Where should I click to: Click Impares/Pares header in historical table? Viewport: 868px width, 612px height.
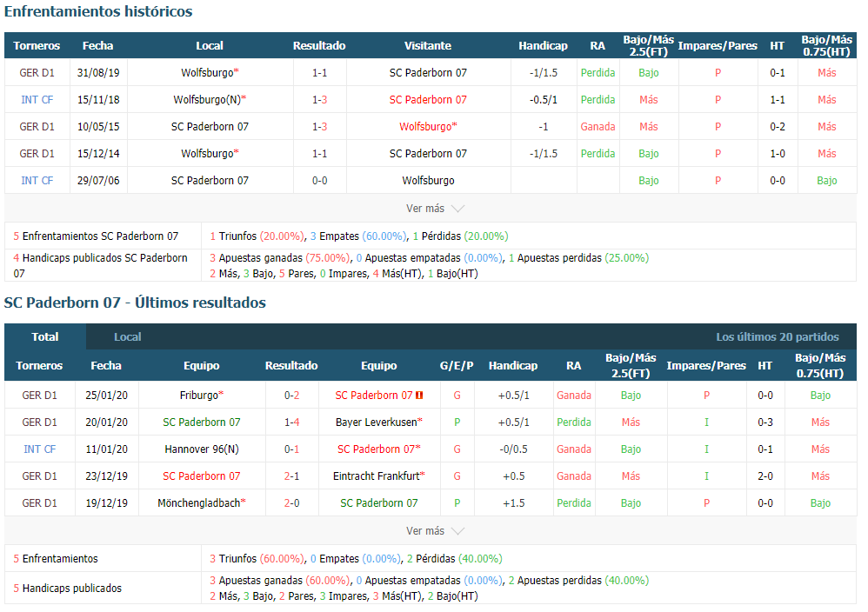[718, 46]
